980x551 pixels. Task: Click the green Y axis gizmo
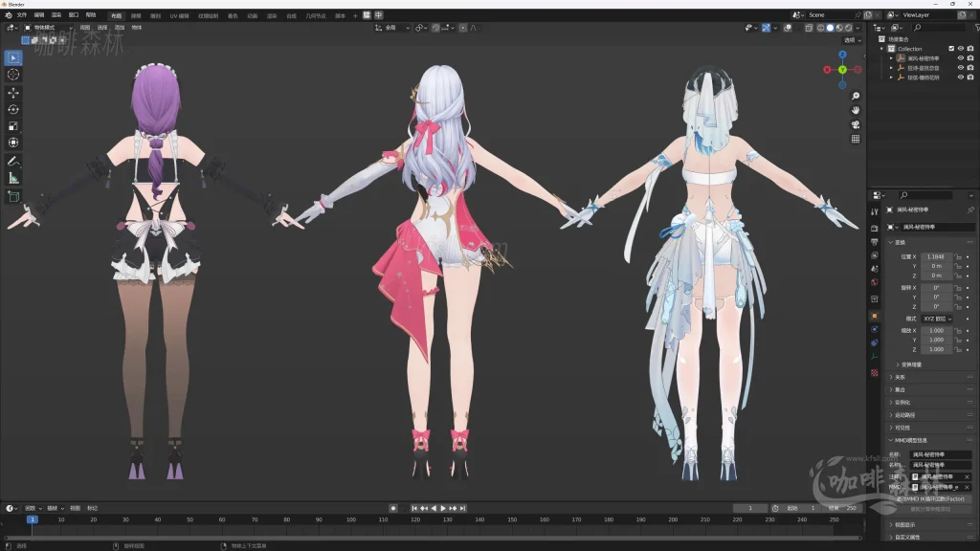click(x=842, y=70)
